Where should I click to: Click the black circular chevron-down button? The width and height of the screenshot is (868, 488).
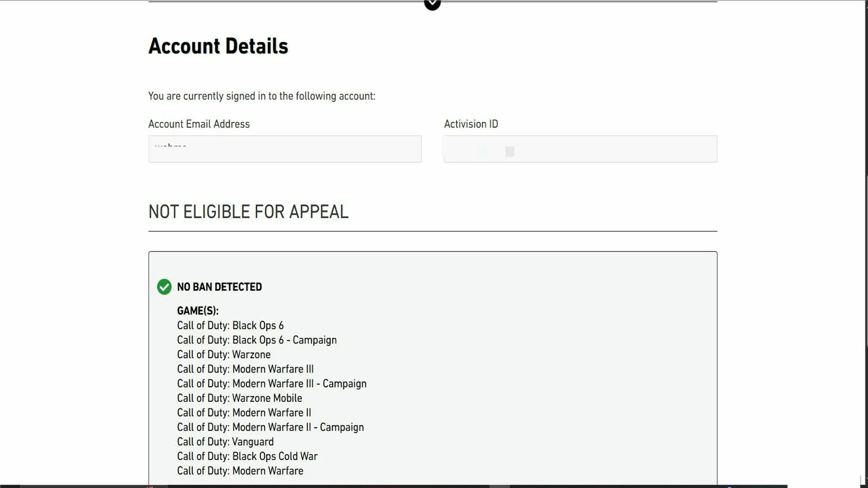[x=432, y=4]
